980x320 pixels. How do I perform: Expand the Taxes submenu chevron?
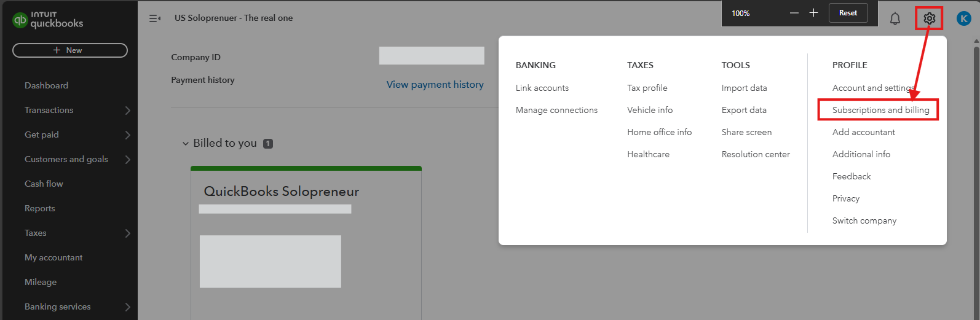coord(127,233)
